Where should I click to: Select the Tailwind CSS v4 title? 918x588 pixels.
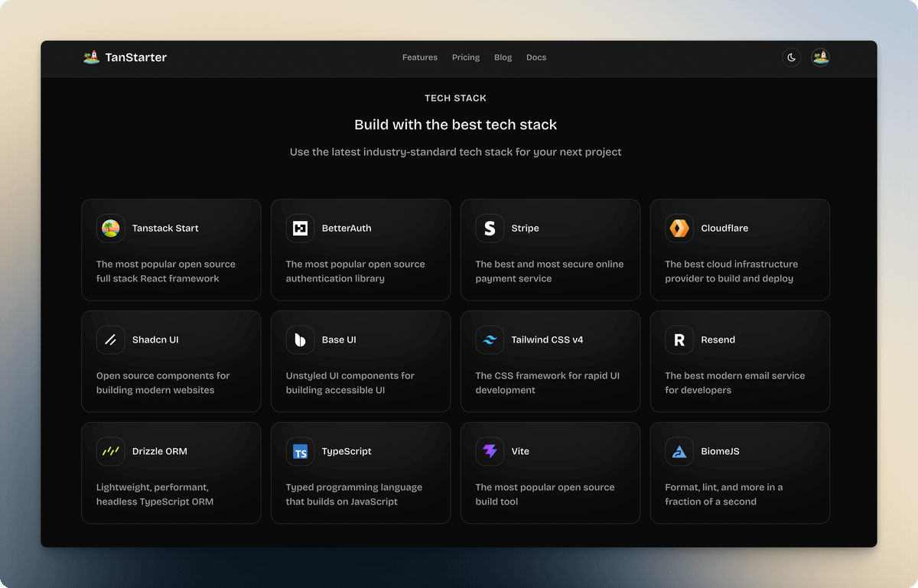point(547,339)
